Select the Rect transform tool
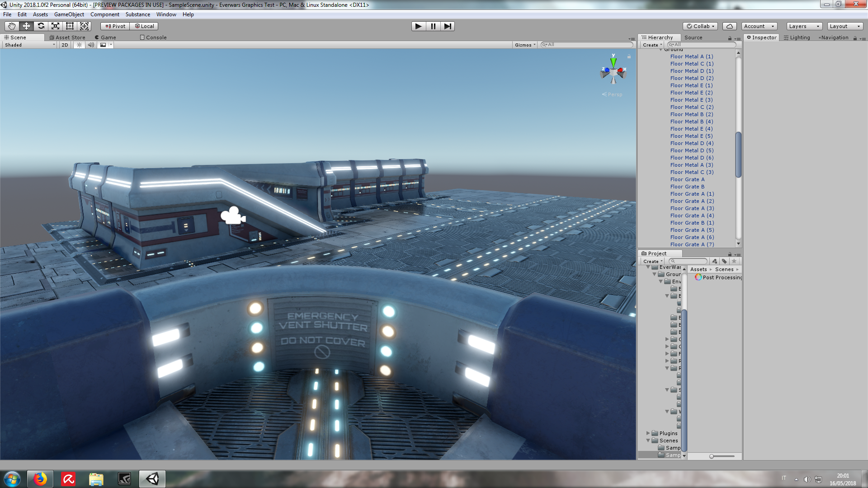The height and width of the screenshot is (488, 868). coord(70,26)
